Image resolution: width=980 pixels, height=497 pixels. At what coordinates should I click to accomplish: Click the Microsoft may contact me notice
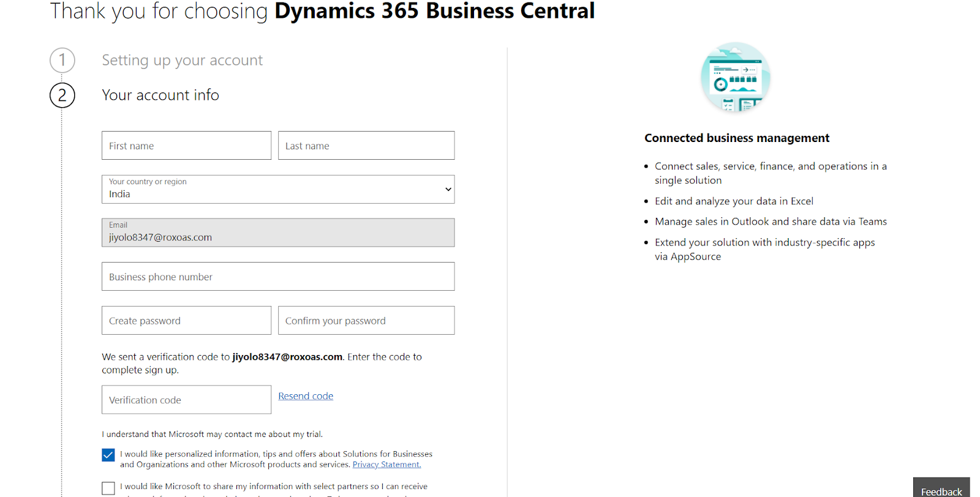[212, 434]
